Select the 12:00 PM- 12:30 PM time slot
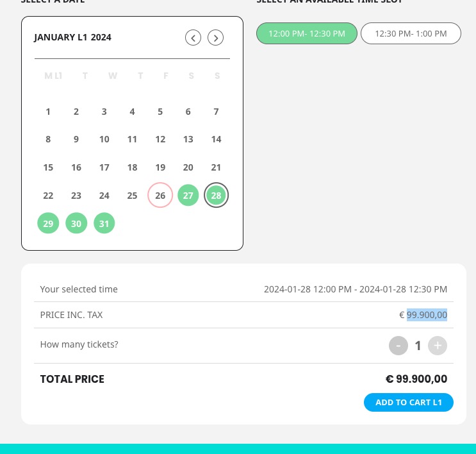Viewport: 476px width, 454px height. pos(307,33)
